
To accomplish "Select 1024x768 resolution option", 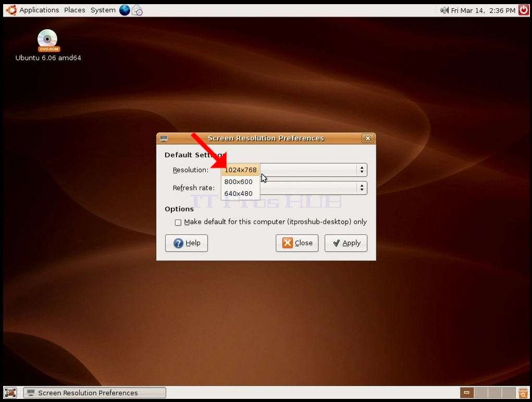I will (241, 170).
